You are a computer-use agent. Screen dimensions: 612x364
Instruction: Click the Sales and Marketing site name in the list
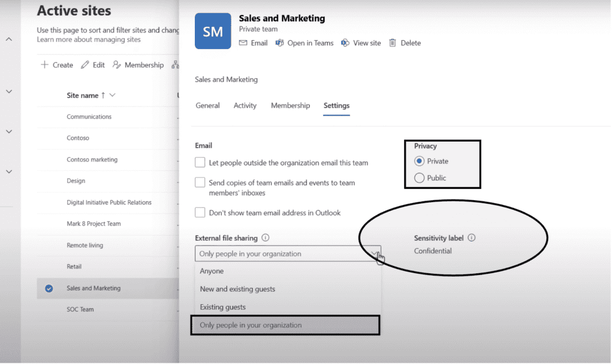(94, 288)
